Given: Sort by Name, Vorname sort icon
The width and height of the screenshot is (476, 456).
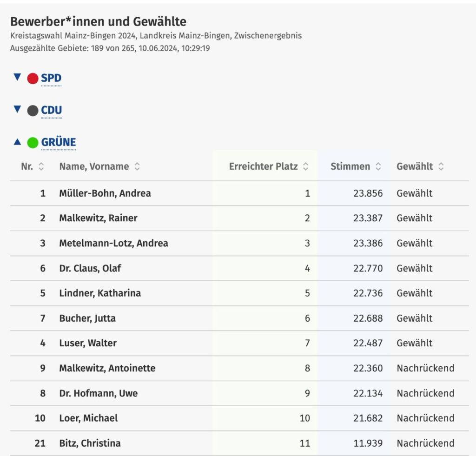Looking at the screenshot, I should [137, 166].
